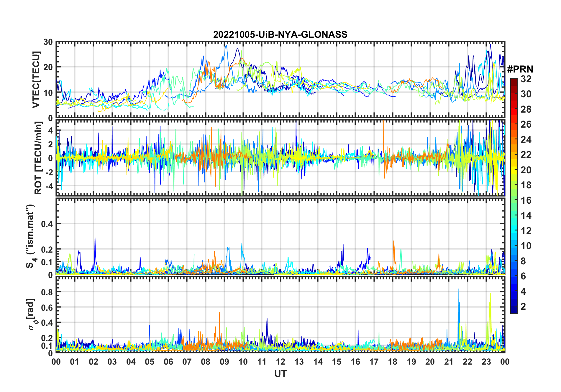Click UT axis tick label 17
The width and height of the screenshot is (561, 392).
coord(374,362)
